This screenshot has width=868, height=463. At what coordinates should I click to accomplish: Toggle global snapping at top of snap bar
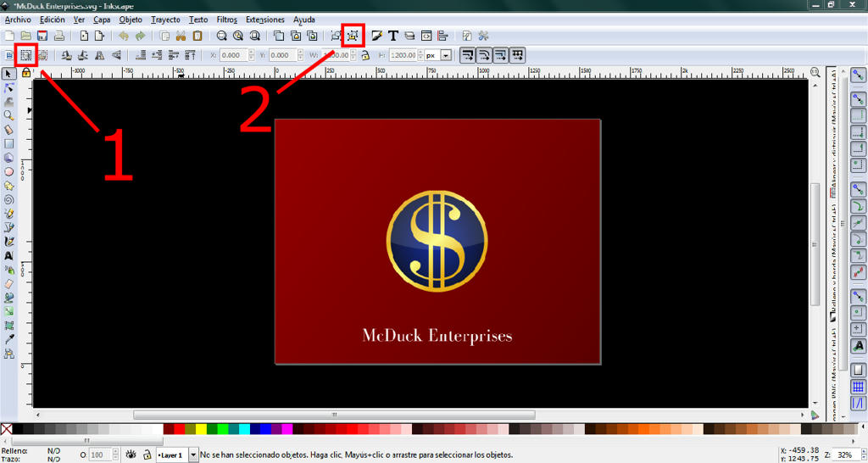(858, 75)
